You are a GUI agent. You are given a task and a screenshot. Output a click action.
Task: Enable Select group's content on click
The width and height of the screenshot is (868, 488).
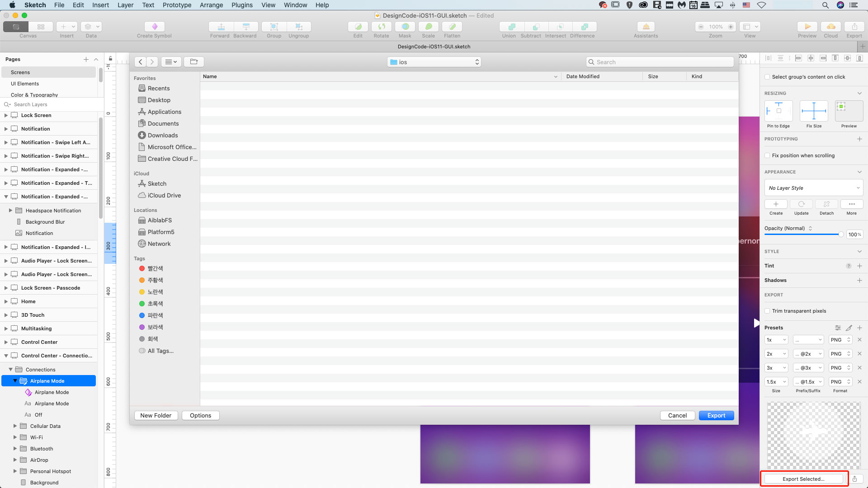[767, 77]
